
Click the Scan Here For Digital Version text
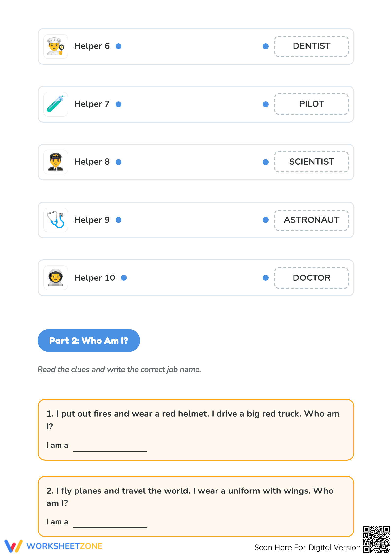(308, 547)
